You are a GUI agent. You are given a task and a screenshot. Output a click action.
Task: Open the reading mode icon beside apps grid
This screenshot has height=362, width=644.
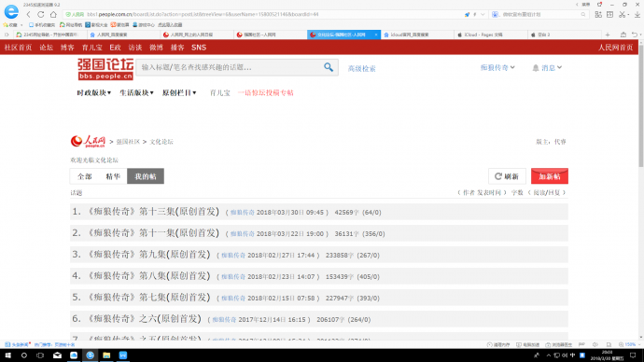click(609, 14)
